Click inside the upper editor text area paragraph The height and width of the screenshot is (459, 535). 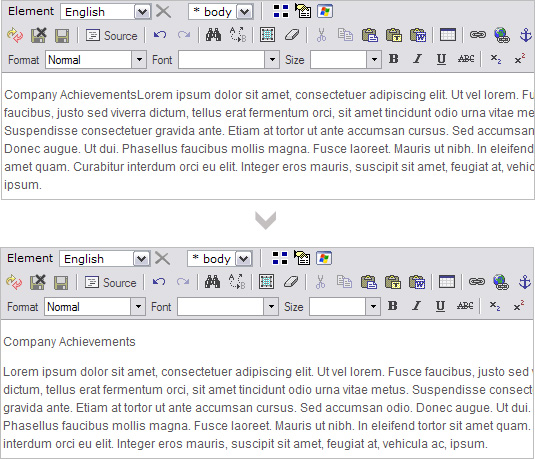coord(268,140)
